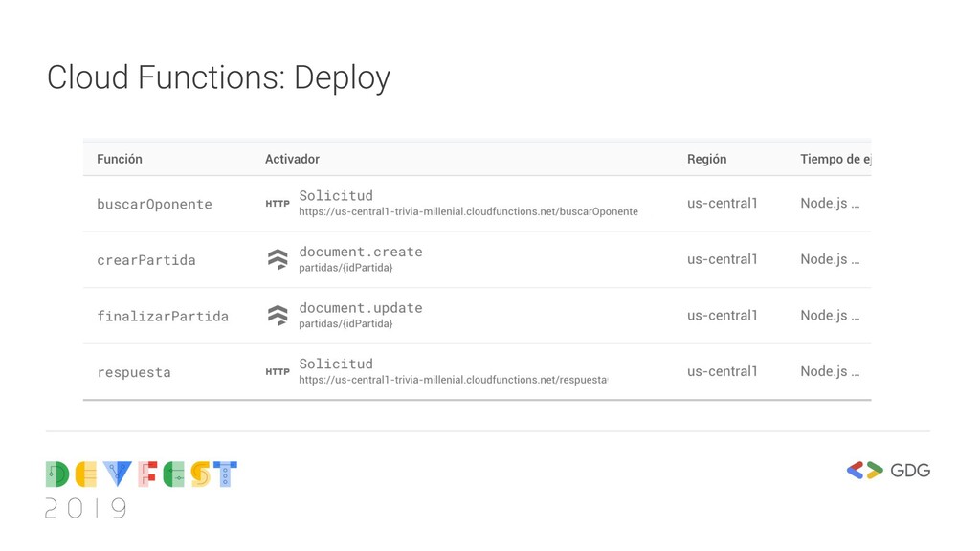Click the Node.js runtime for buscarOponente
Screen dimensions: 980x551
click(x=829, y=203)
